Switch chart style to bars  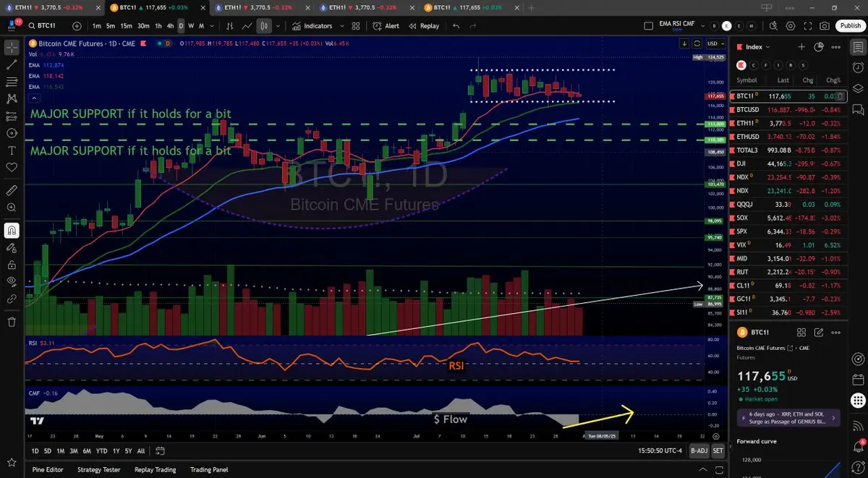(230, 26)
